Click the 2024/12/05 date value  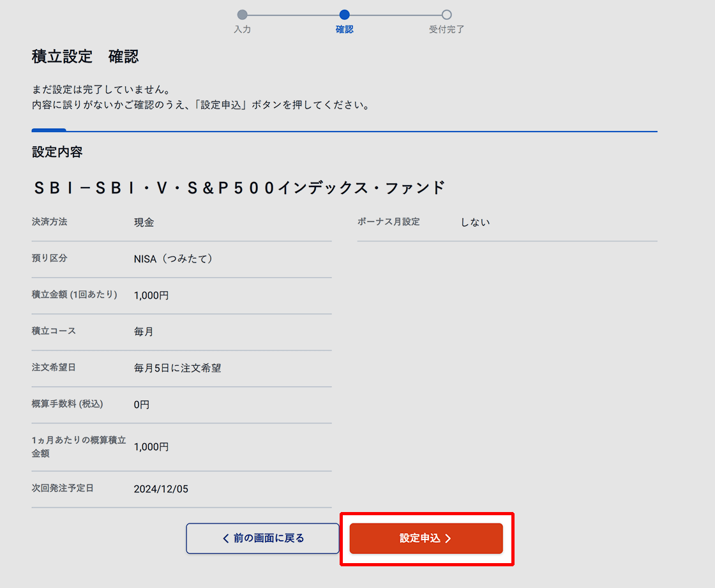[x=161, y=489]
